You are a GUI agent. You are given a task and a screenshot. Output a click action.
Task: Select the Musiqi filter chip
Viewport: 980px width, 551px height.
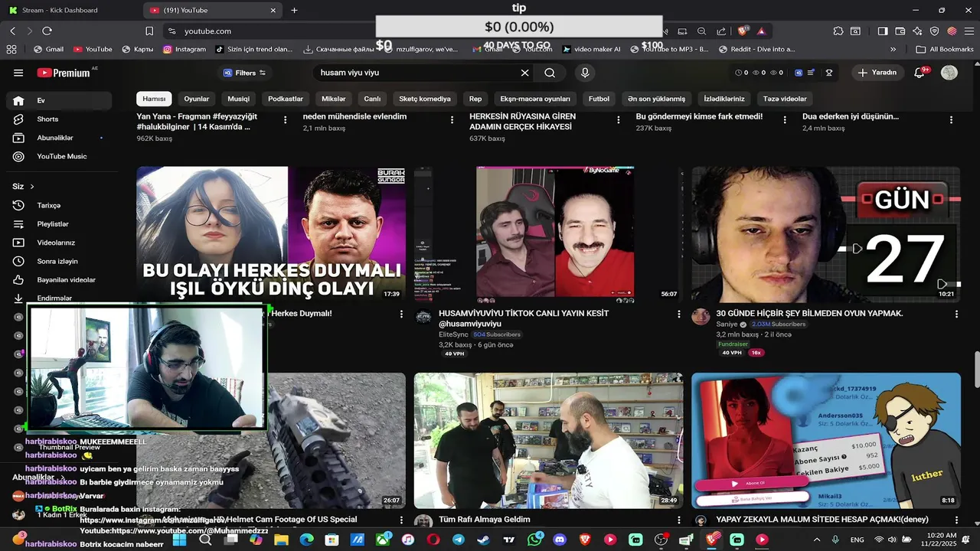tap(238, 99)
